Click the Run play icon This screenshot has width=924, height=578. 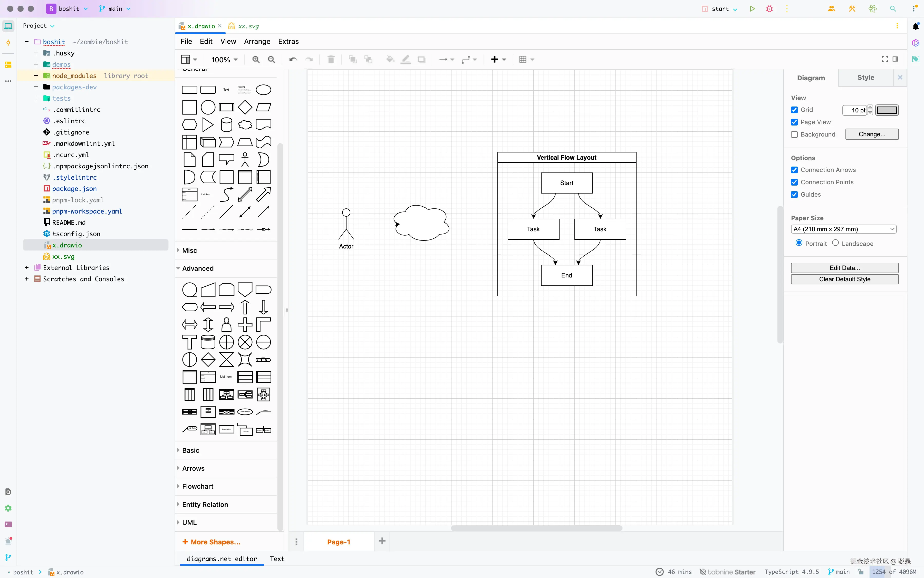pos(752,9)
